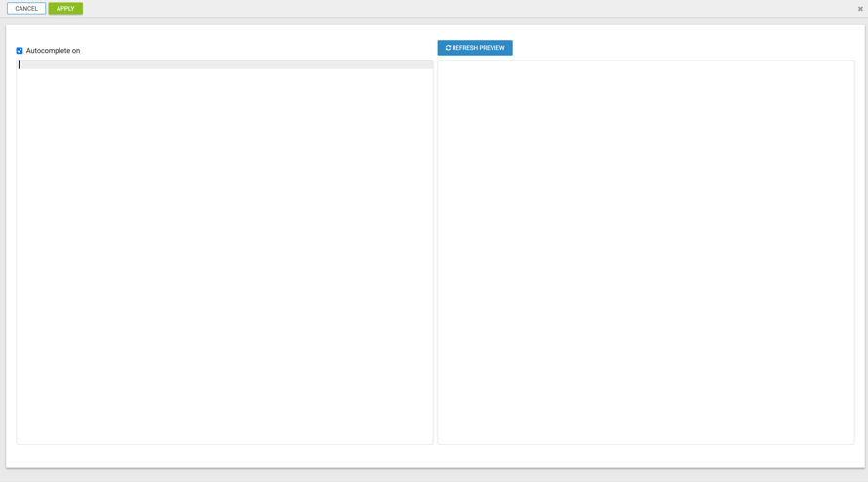Discard changes with the Cancel button
868x482 pixels.
26,9
